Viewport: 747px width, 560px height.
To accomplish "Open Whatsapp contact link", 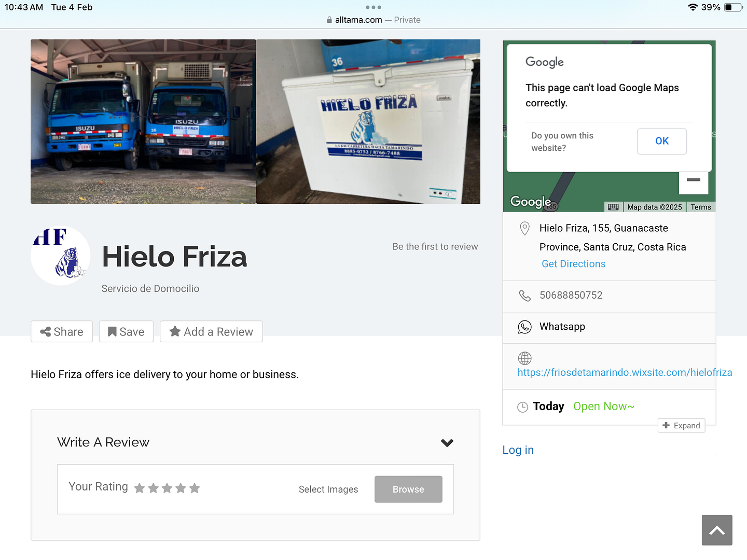I will coord(562,327).
